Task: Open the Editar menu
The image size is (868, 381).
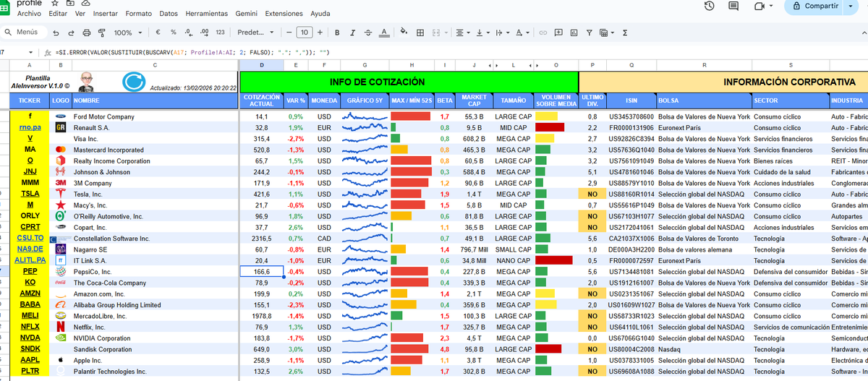Action: click(58, 14)
